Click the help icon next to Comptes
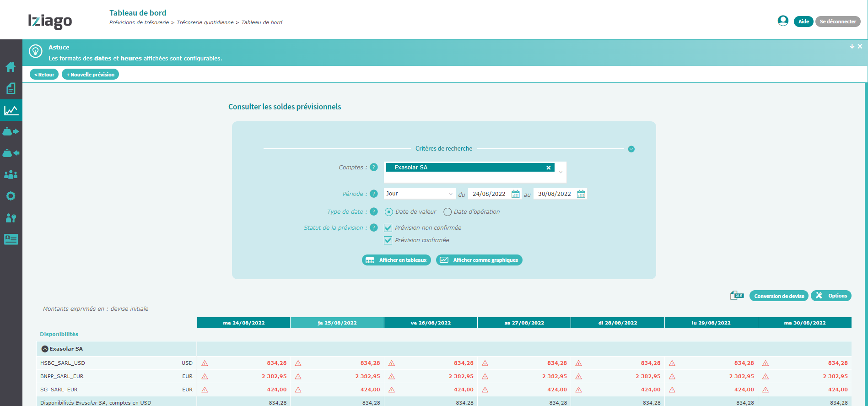 click(x=374, y=167)
